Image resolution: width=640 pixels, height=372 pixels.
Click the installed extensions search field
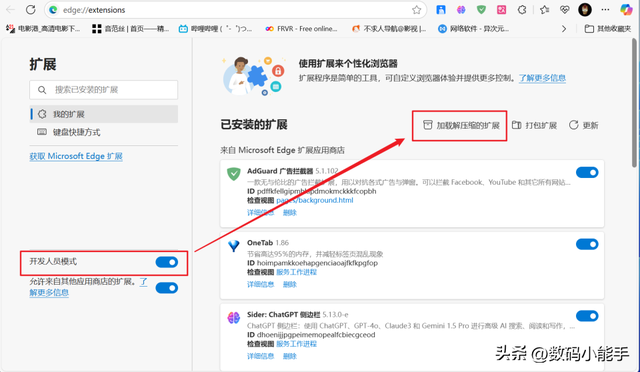coord(104,90)
